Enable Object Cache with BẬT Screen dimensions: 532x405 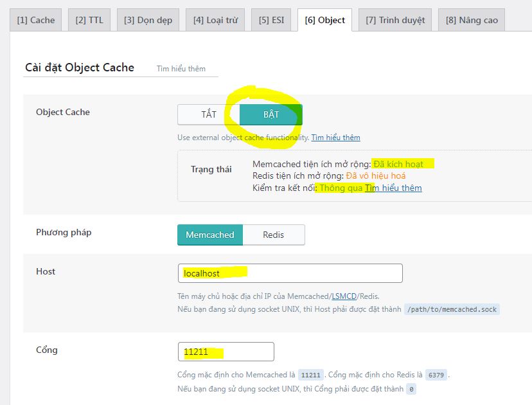pos(270,114)
